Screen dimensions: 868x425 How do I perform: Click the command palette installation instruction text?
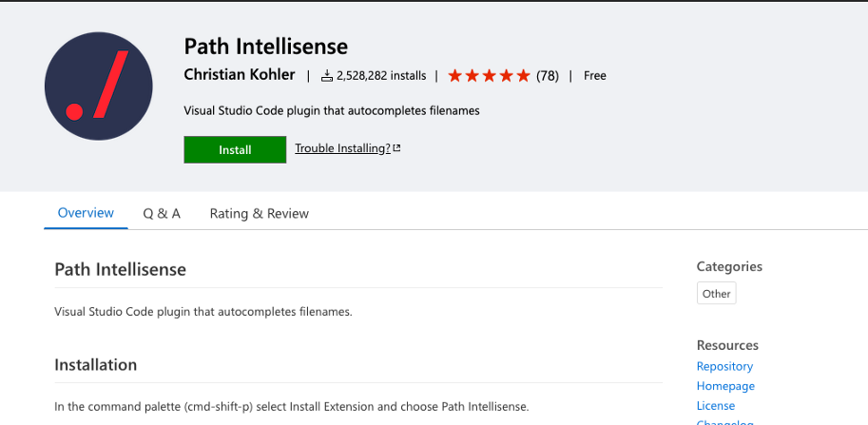click(292, 407)
